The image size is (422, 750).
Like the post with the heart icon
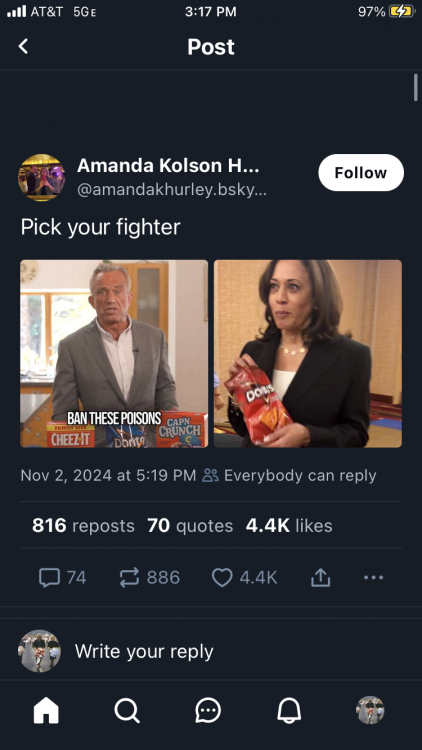(x=244, y=577)
